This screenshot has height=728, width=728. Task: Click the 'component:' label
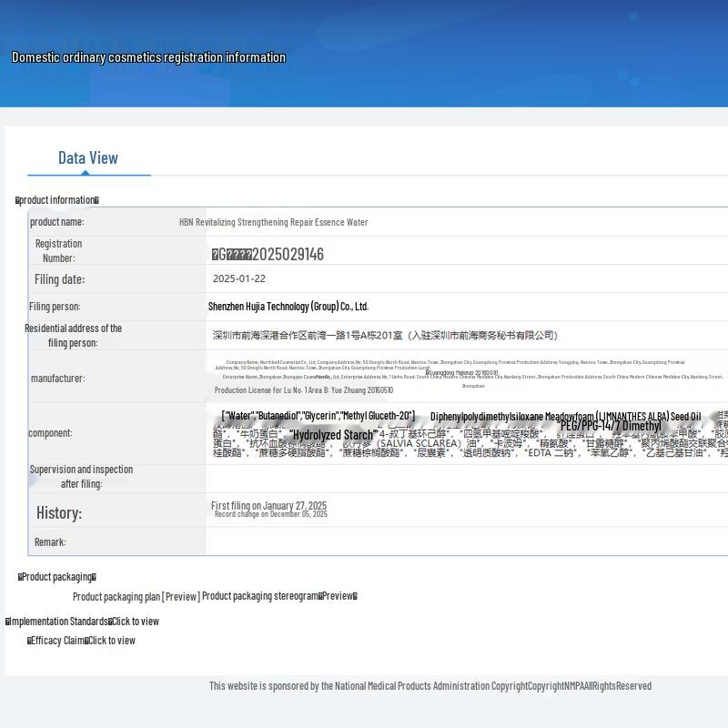click(x=50, y=433)
